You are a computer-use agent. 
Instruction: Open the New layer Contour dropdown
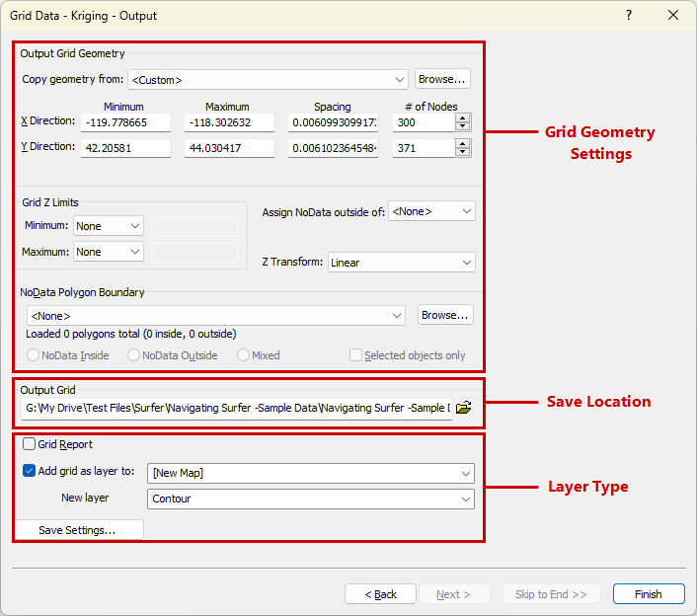point(311,499)
